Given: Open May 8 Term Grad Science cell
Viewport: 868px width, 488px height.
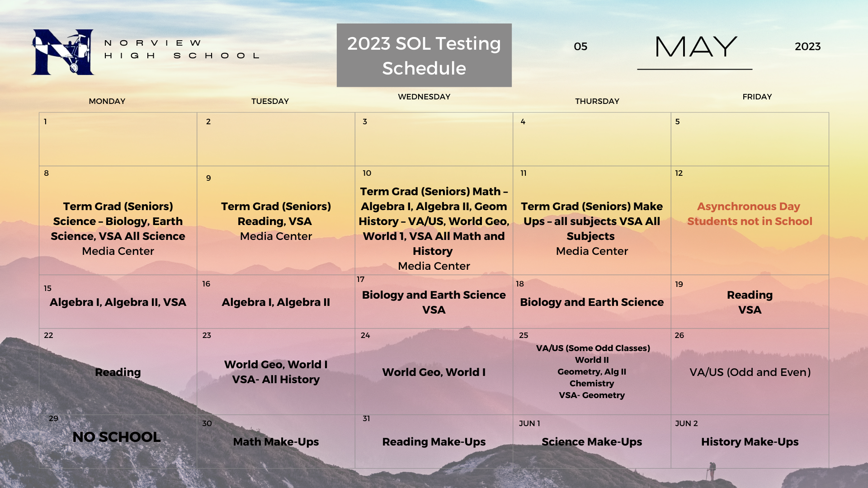Looking at the screenshot, I should [118, 228].
